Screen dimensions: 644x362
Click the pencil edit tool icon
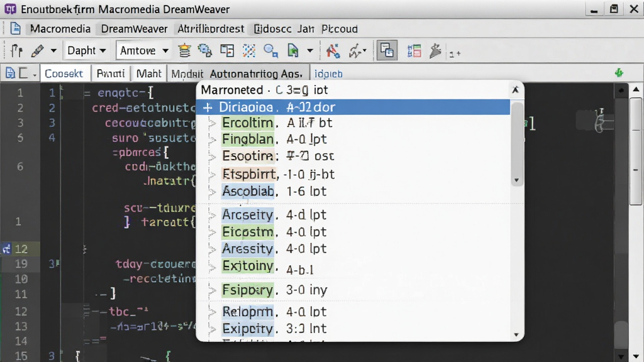coord(37,51)
